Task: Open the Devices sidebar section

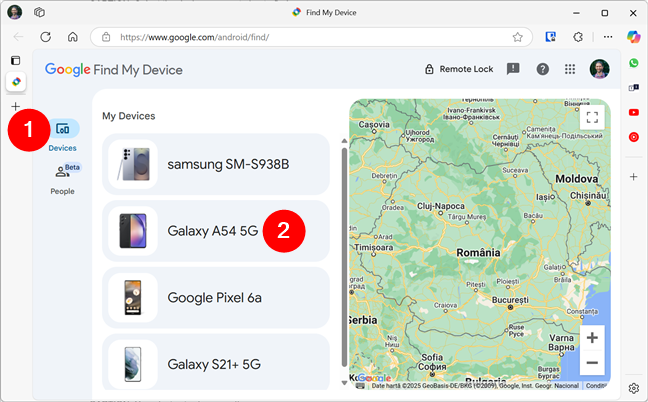Action: [62, 136]
